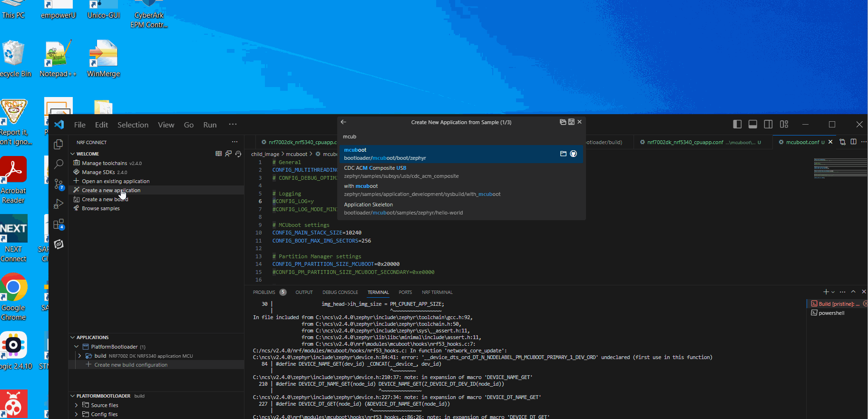Toggle the bottom panel visibility
The width and height of the screenshot is (868, 419).
(x=753, y=124)
